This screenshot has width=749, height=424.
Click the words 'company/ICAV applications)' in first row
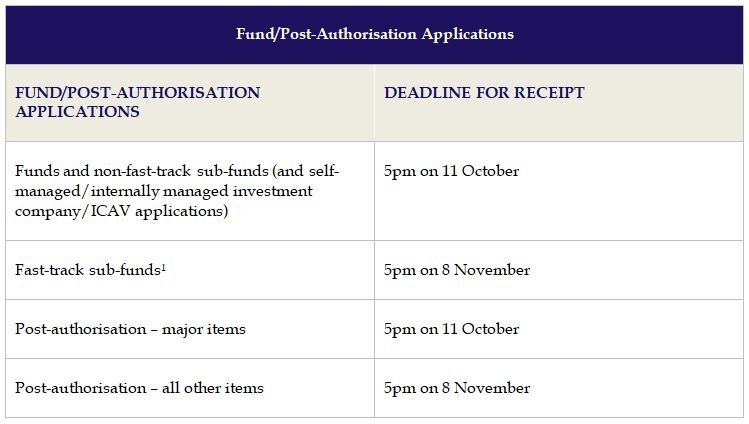pos(122,211)
